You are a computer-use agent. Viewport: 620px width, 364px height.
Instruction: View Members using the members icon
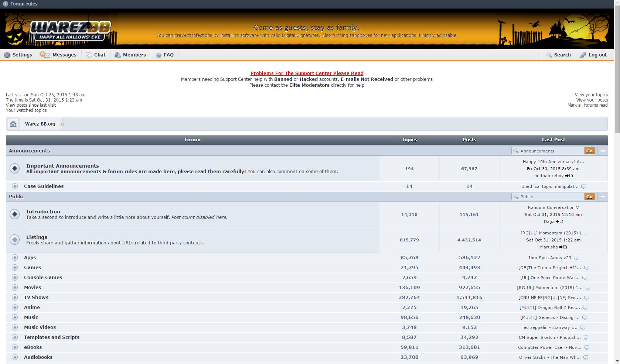[x=117, y=55]
